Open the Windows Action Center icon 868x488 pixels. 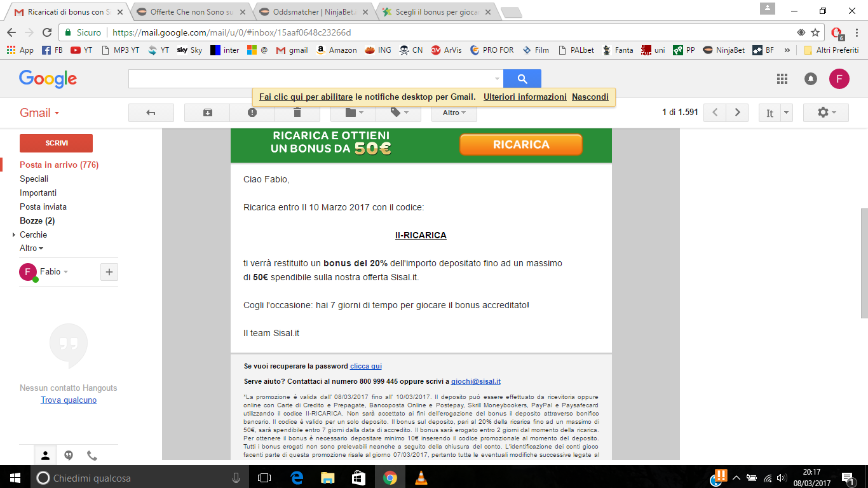[x=846, y=477]
